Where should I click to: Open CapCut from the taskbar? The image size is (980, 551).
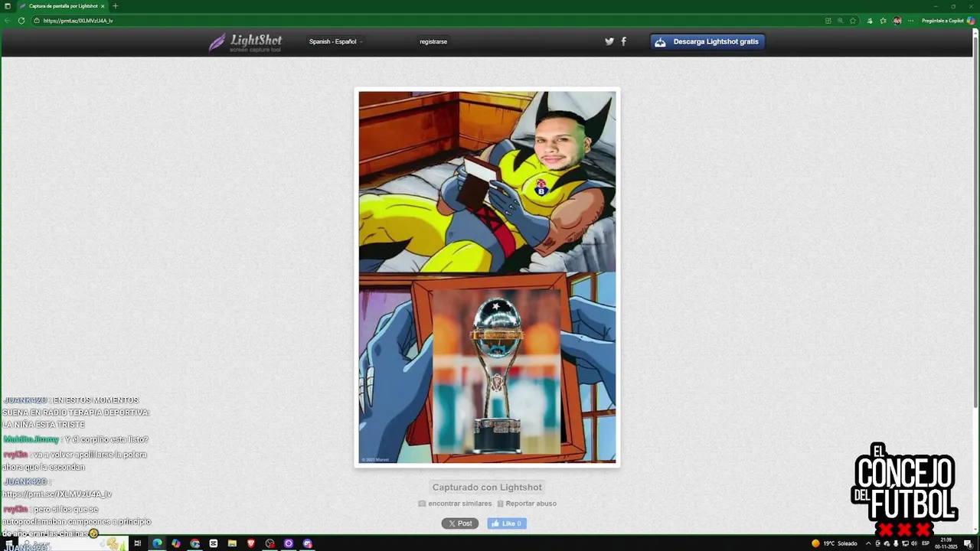214,543
